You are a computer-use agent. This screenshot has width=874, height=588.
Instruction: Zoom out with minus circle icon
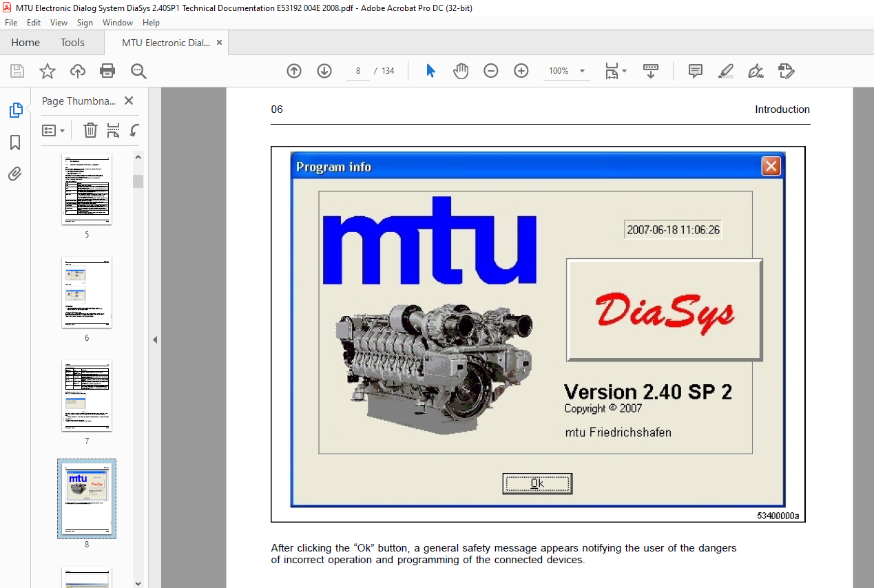tap(491, 71)
